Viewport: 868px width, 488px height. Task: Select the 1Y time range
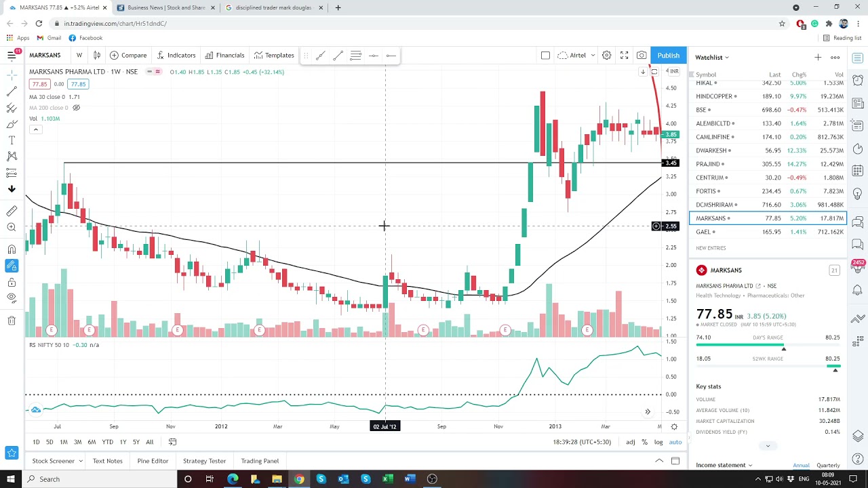point(123,442)
